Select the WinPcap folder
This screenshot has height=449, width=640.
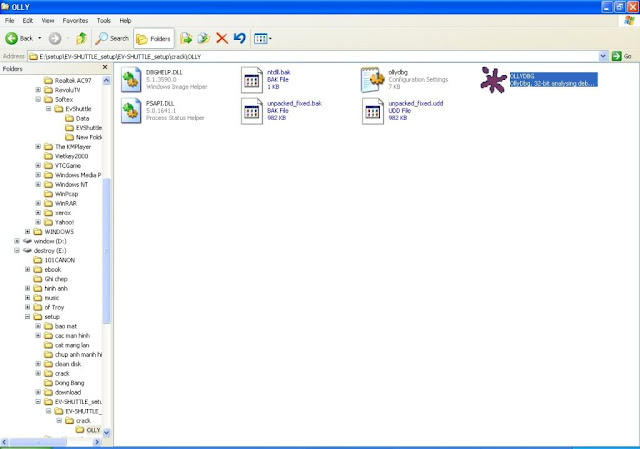click(x=61, y=194)
